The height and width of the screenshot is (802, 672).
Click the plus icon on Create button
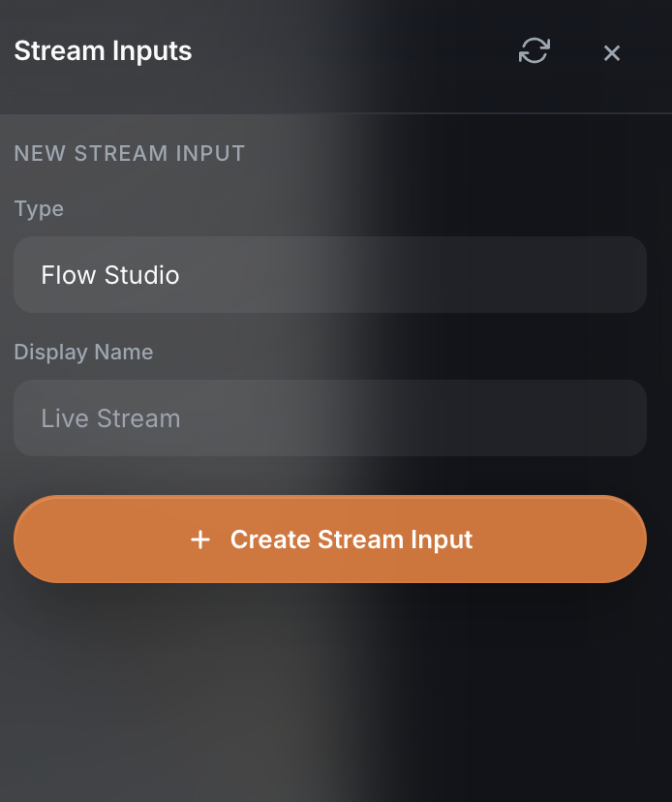(200, 540)
